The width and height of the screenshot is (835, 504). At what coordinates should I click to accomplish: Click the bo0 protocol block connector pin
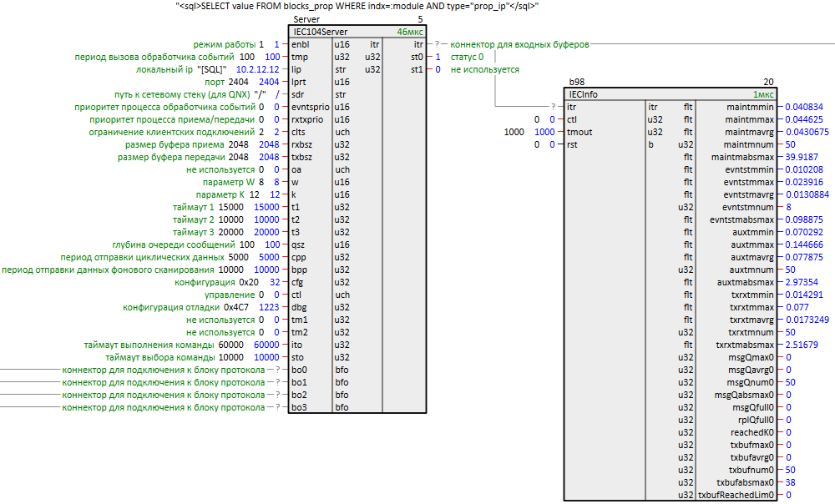(x=299, y=370)
